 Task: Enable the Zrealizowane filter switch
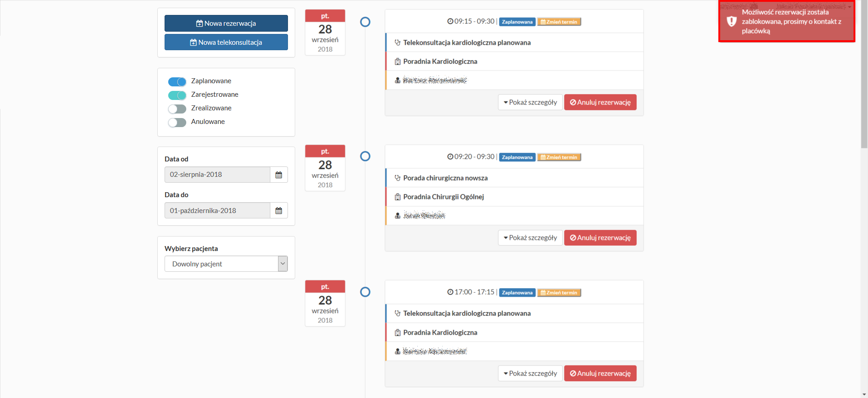[x=177, y=109]
